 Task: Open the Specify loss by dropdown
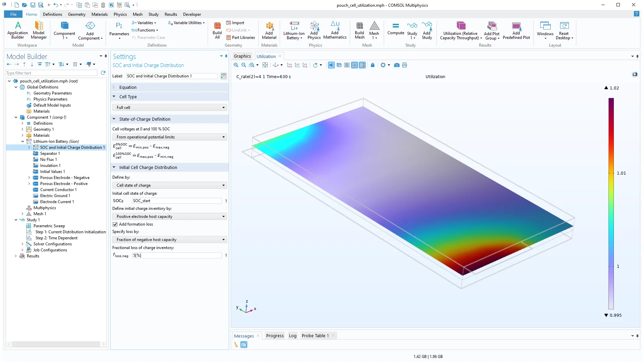(x=170, y=240)
